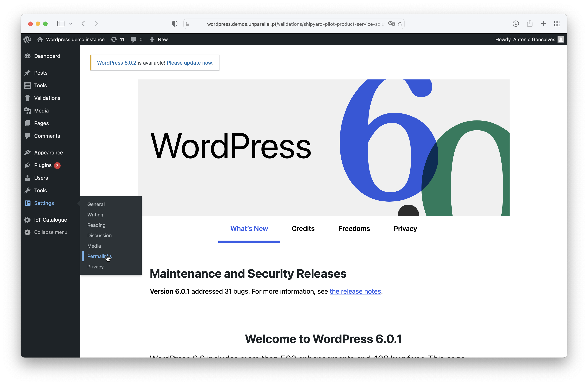Click the Pages label in sidebar
Image resolution: width=588 pixels, height=385 pixels.
tap(41, 123)
